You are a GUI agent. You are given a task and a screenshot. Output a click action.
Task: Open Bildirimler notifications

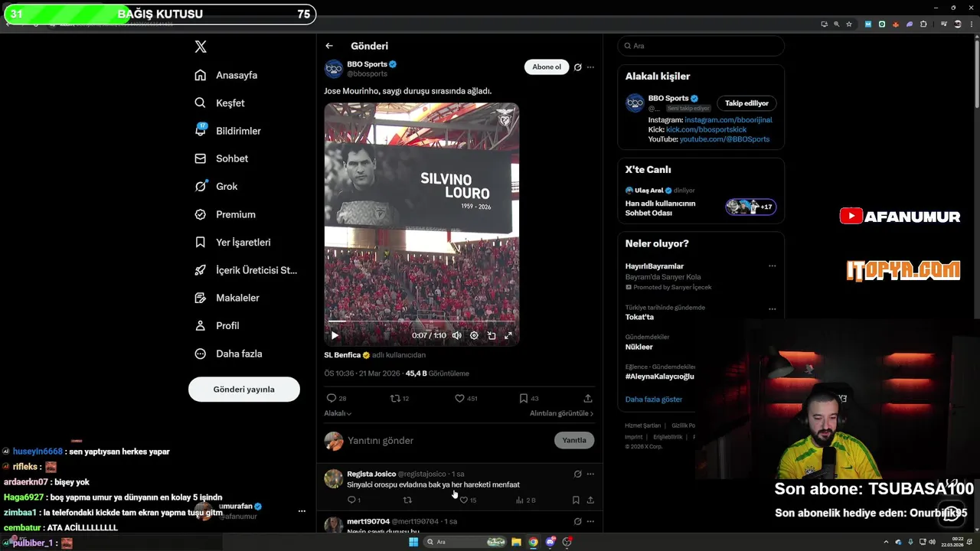(228, 131)
